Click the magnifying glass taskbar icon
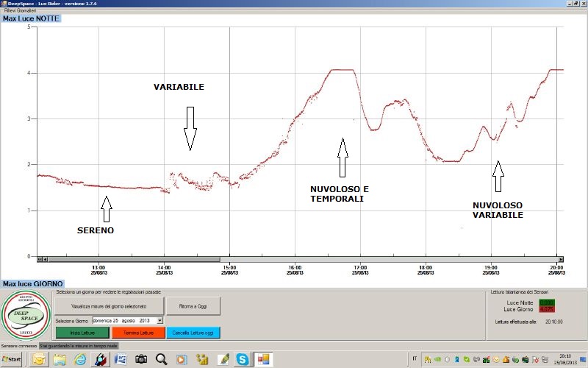 [x=161, y=359]
